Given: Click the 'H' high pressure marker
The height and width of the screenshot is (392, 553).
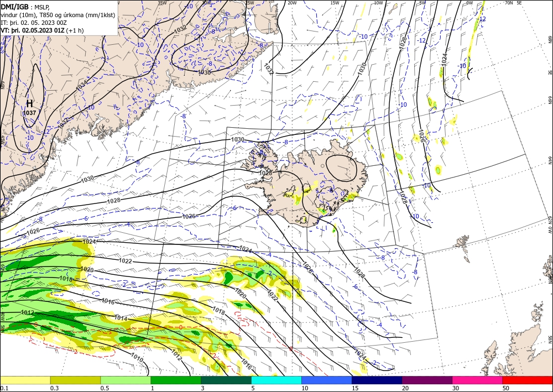Looking at the screenshot, I should pyautogui.click(x=30, y=103).
